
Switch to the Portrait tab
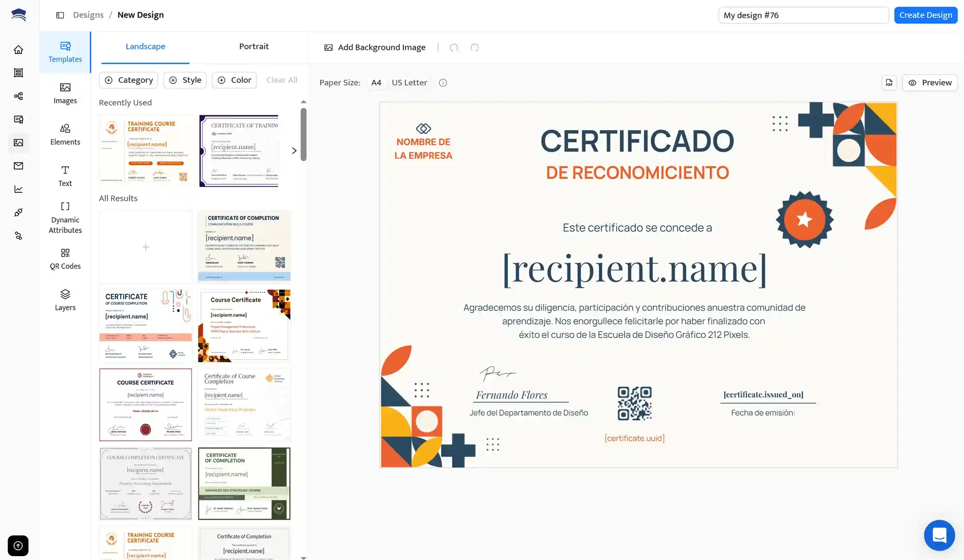(254, 47)
